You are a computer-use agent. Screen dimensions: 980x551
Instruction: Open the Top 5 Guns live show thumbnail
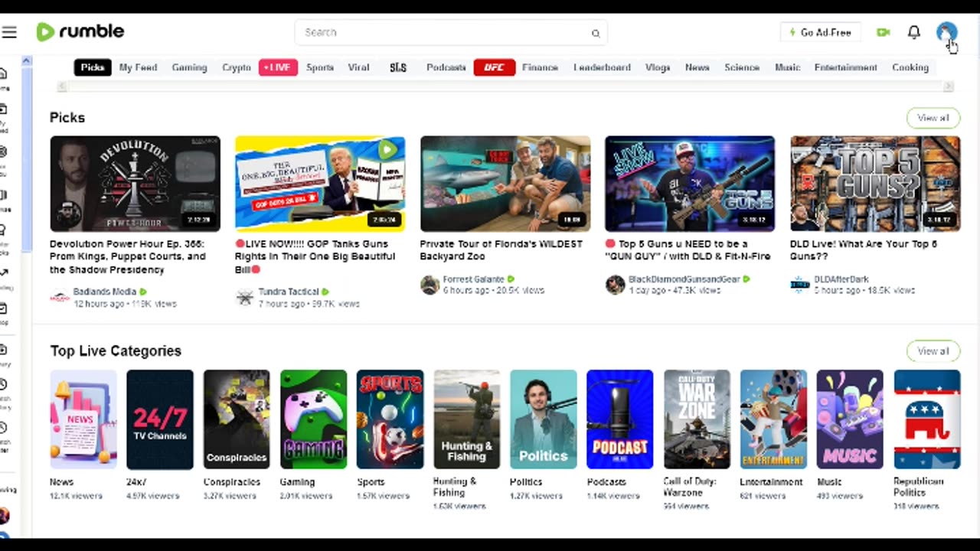click(690, 184)
